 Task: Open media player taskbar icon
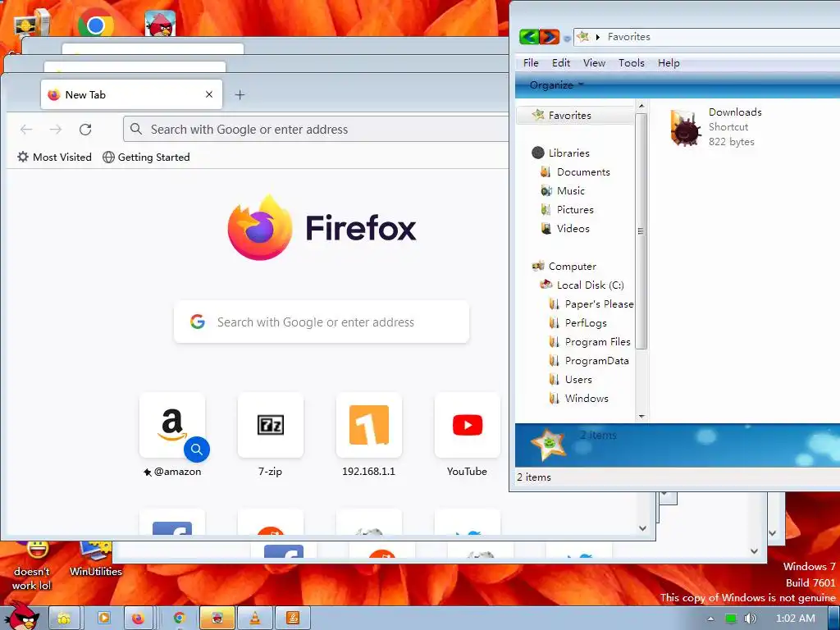pyautogui.click(x=104, y=618)
